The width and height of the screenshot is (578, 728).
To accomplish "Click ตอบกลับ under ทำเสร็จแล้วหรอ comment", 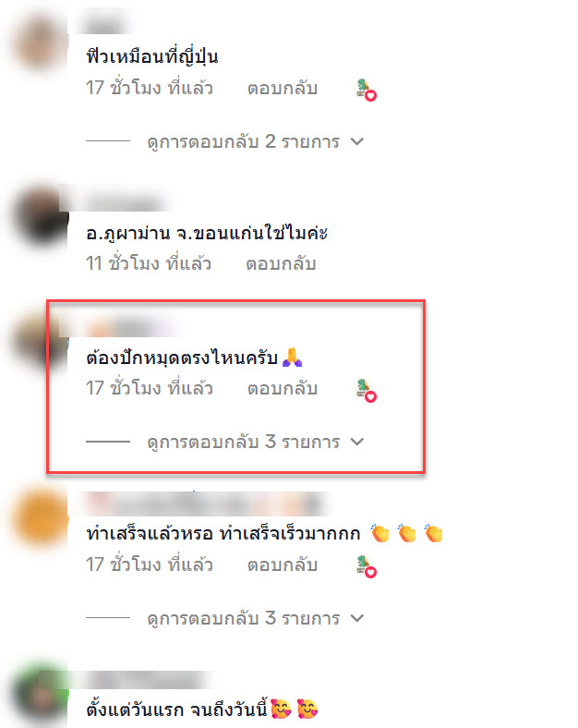I will tap(282, 564).
